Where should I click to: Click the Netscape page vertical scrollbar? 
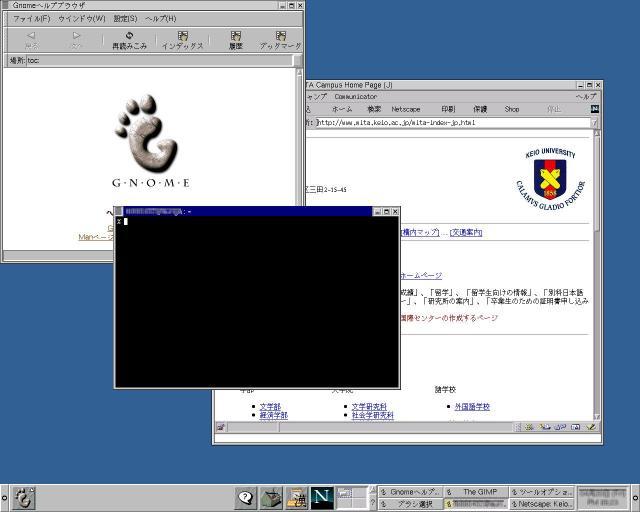(x=597, y=274)
